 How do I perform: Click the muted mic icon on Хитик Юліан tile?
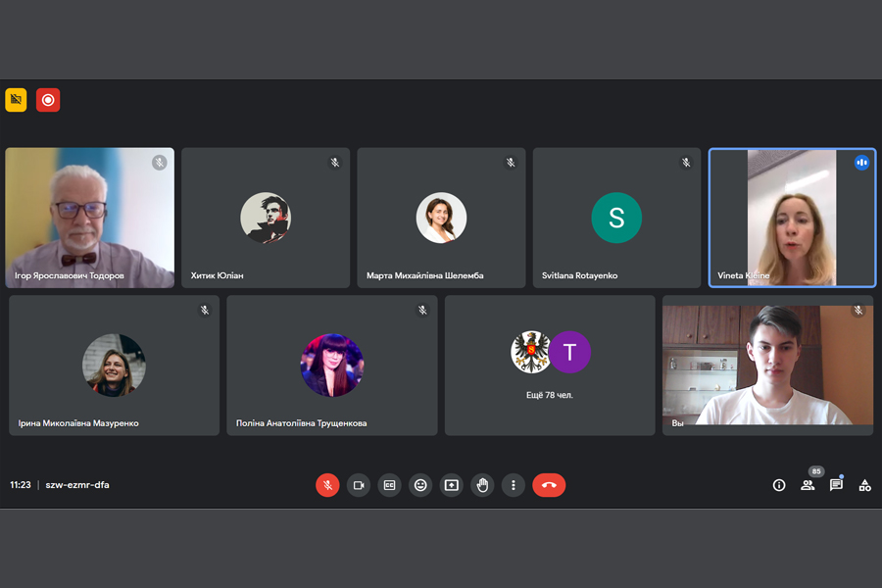coord(335,163)
